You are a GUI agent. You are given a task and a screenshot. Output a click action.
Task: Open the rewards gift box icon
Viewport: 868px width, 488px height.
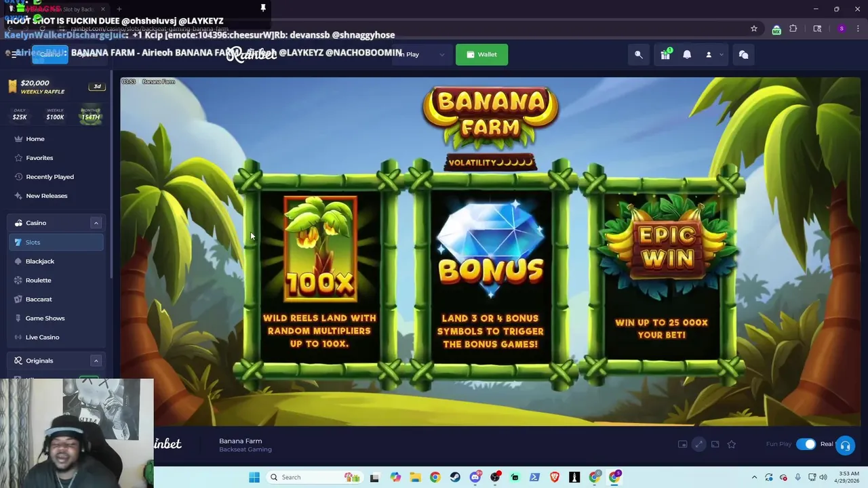pyautogui.click(x=665, y=55)
